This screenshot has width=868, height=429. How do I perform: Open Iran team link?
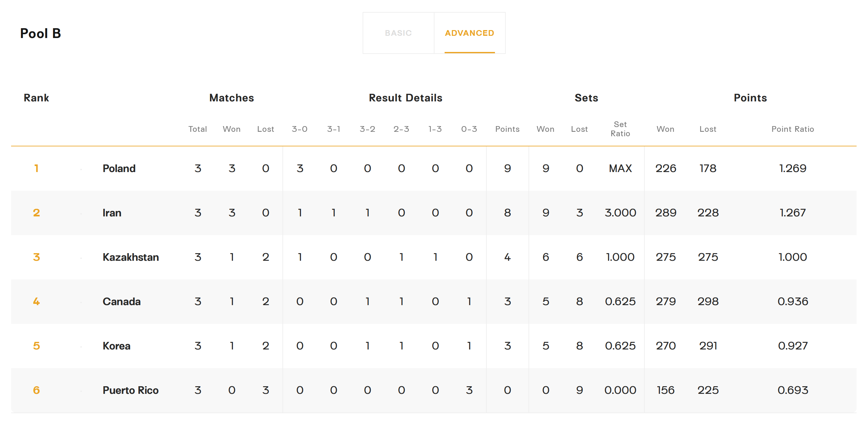pyautogui.click(x=111, y=213)
